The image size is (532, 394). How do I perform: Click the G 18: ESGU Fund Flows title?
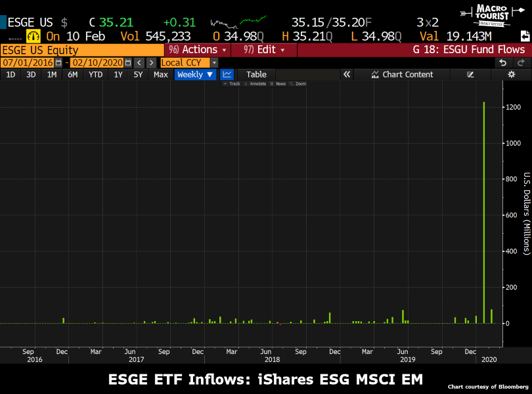click(x=468, y=50)
